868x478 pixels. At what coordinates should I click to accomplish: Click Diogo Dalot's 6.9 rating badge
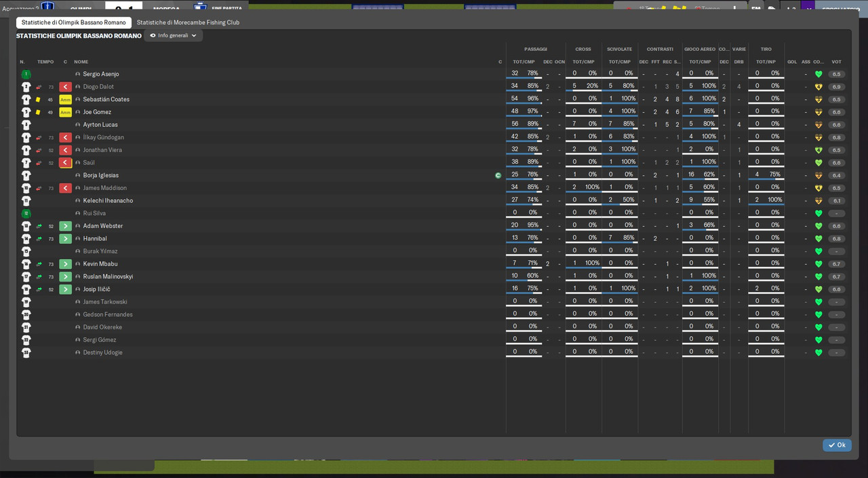click(x=836, y=87)
